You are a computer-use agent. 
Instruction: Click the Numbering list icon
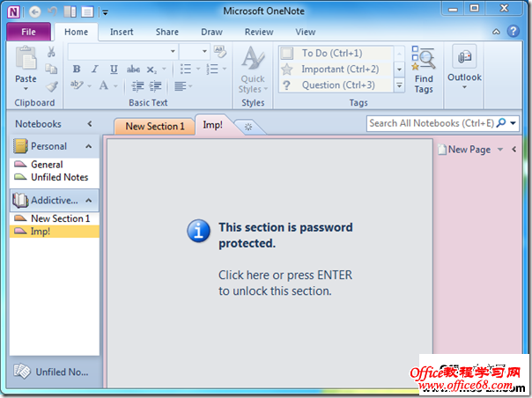point(212,69)
